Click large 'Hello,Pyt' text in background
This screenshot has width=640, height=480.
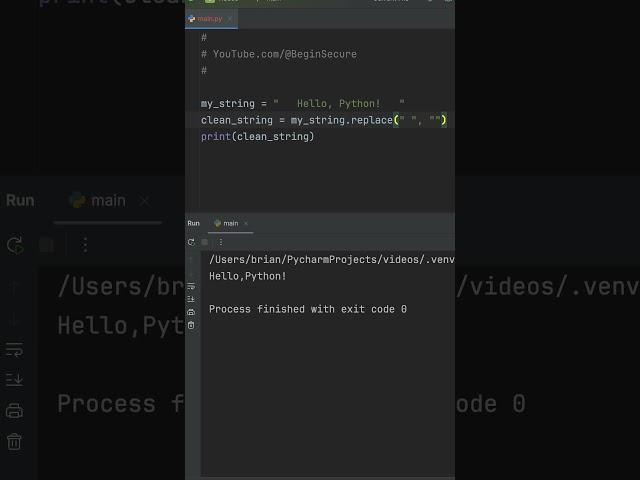point(121,326)
